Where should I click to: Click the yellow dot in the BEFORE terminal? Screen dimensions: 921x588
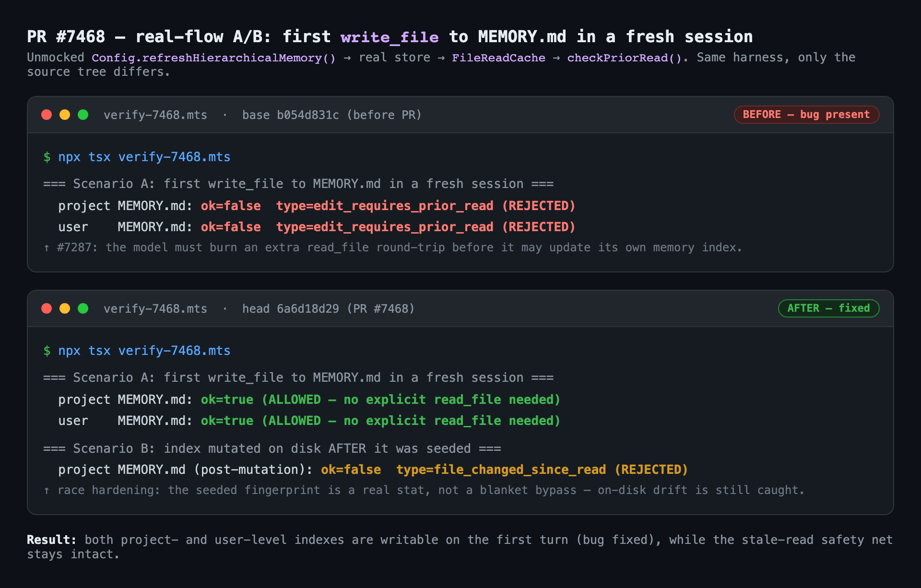[65, 115]
